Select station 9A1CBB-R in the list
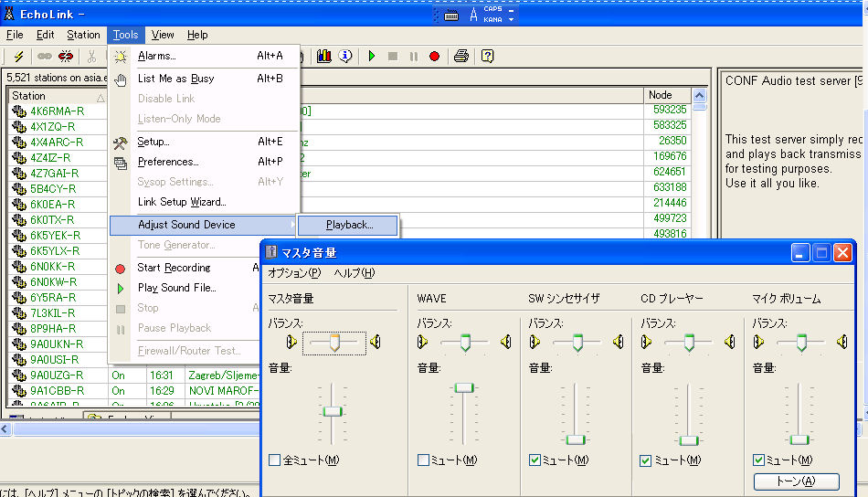The width and height of the screenshot is (868, 497). point(58,391)
